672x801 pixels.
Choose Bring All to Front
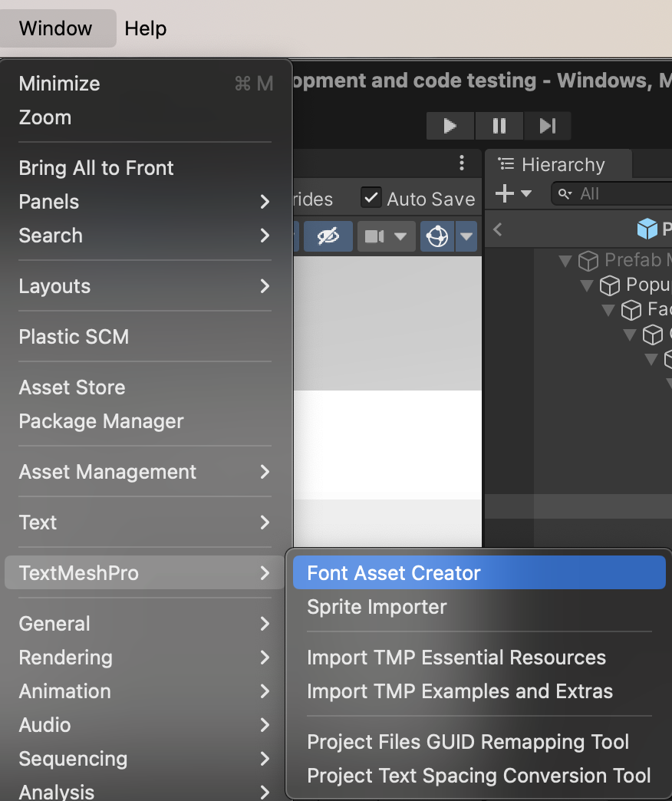point(146,168)
